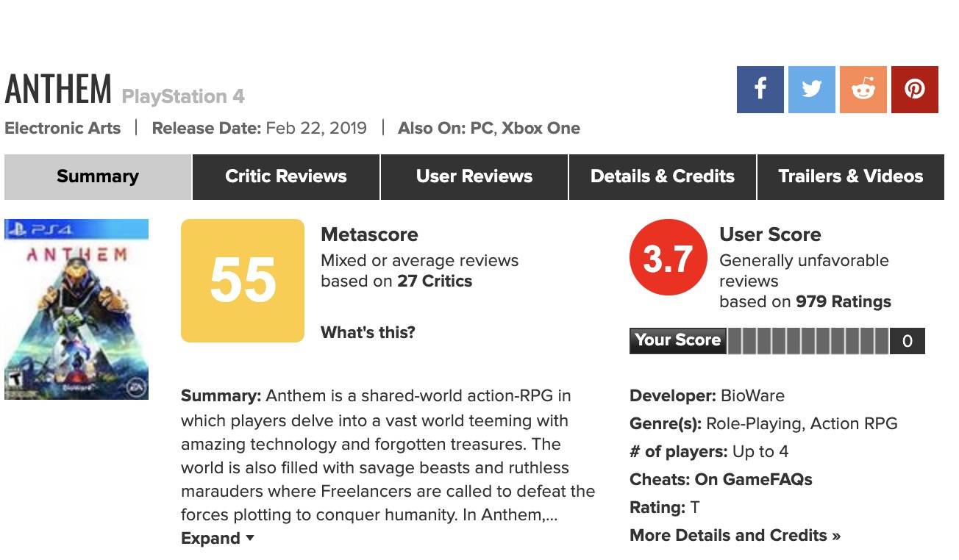Set a rating on Your Score bar
The image size is (959, 560).
[808, 341]
